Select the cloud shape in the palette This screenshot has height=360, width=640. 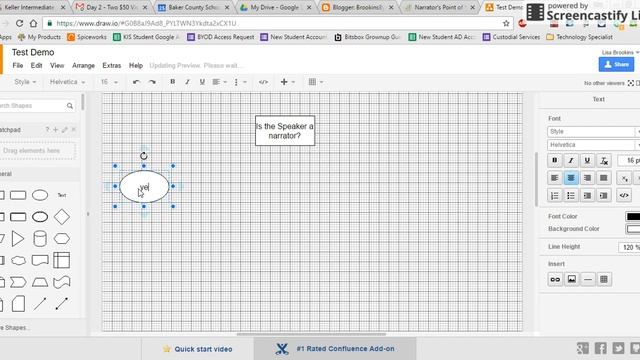coord(18,260)
